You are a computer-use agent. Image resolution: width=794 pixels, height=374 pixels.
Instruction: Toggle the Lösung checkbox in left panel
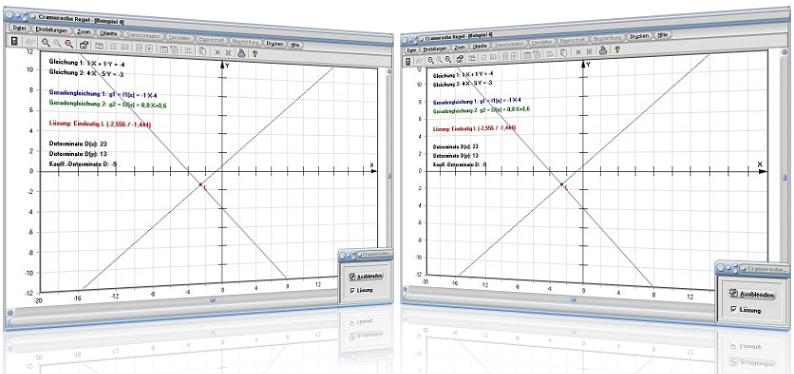(x=353, y=290)
